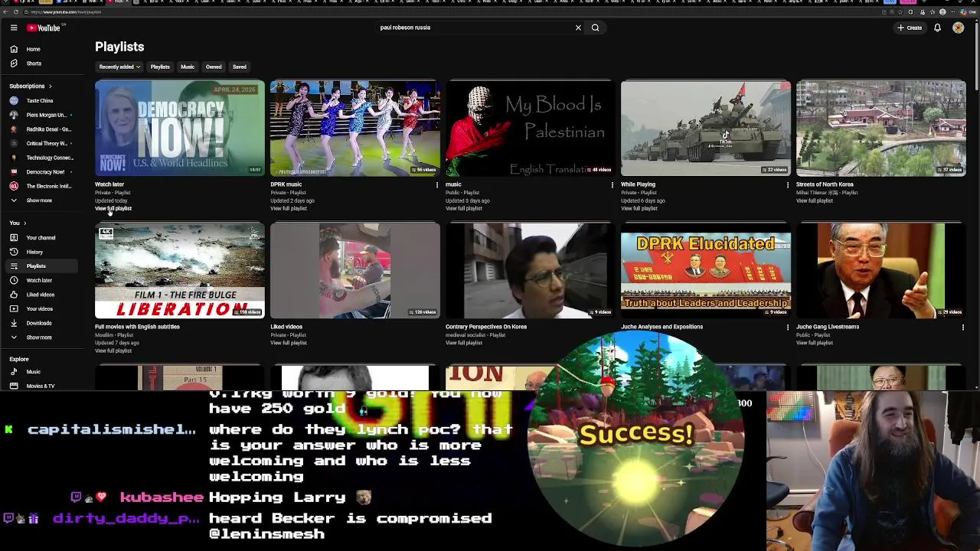
Task: Open Critical Theory Workshop channel
Action: click(40, 143)
